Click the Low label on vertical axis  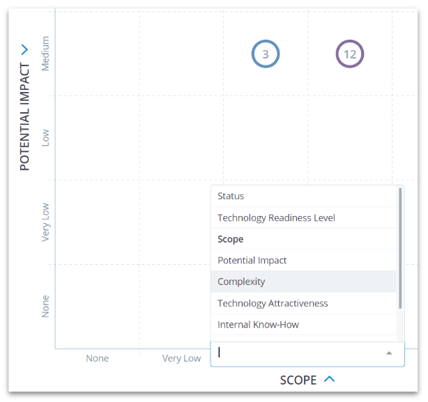pos(45,138)
